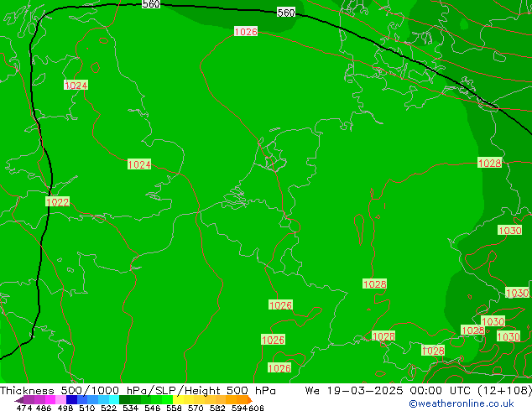Select the 498 legend value
The image size is (532, 411).
[x=65, y=408]
